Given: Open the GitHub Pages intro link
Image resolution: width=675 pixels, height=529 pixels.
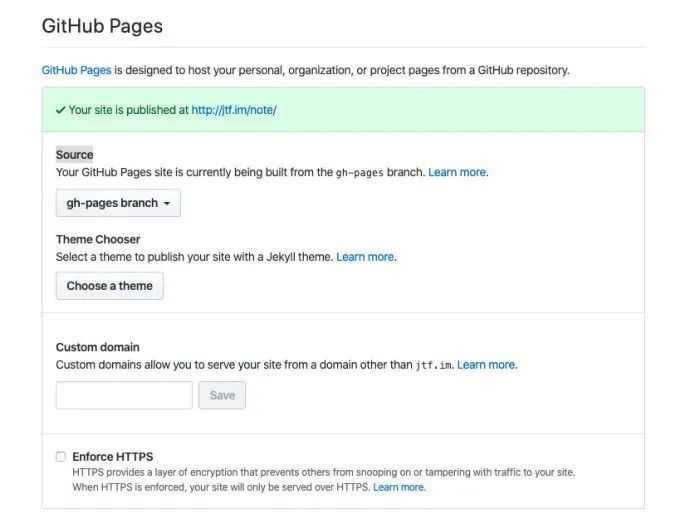Looking at the screenshot, I should [x=76, y=70].
